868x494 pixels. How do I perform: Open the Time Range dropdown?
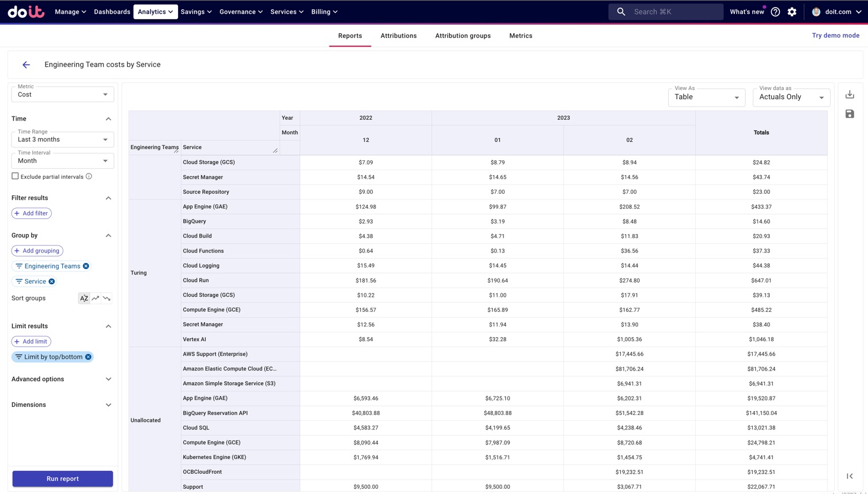62,139
